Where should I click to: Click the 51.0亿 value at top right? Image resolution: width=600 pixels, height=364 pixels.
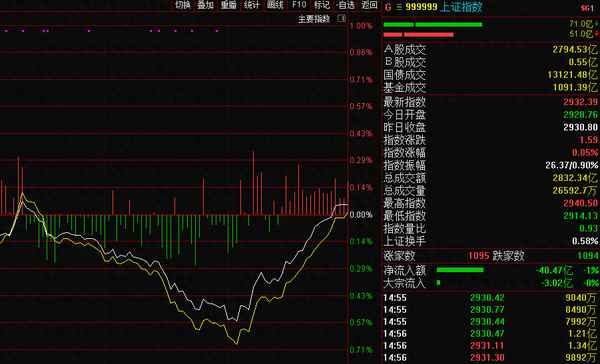[x=582, y=34]
